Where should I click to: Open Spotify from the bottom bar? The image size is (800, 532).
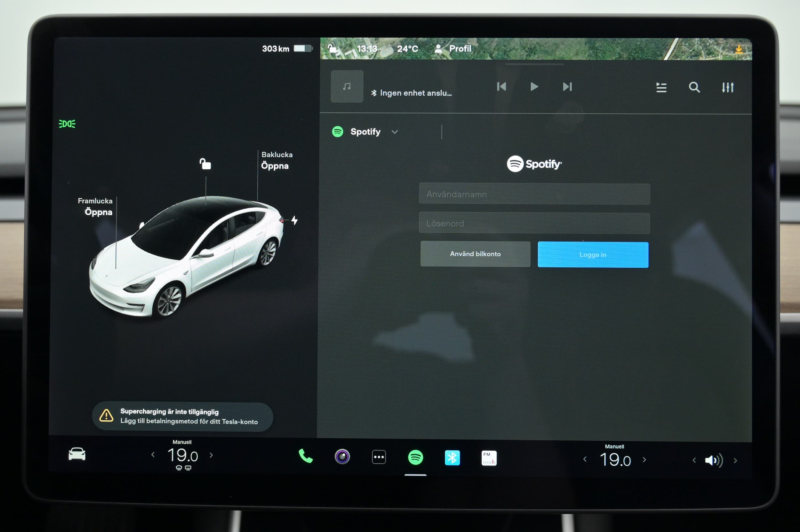415,457
